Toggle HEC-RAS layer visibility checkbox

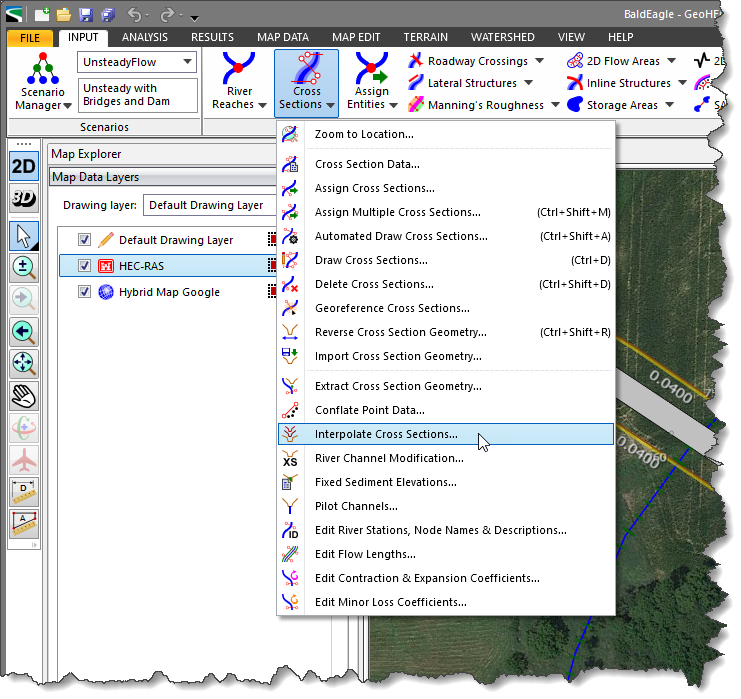85,266
